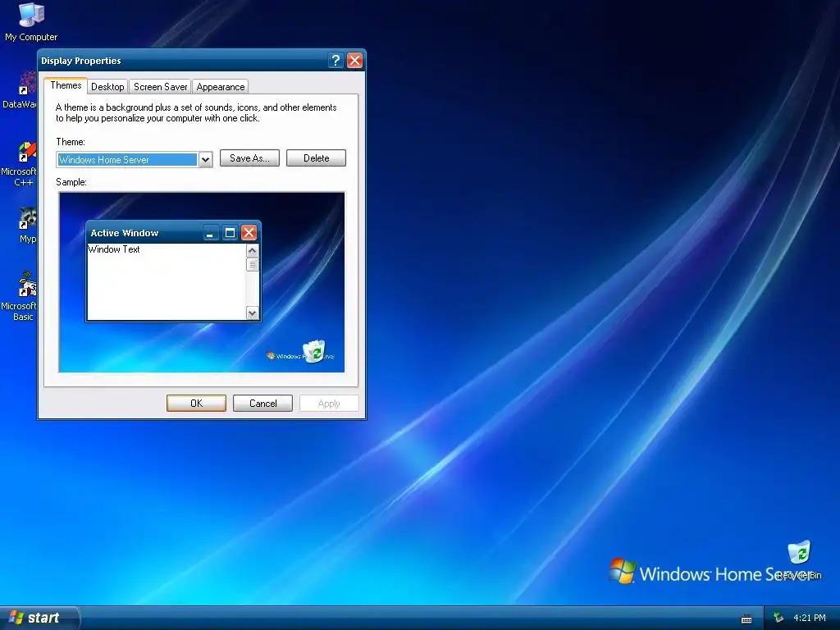Expand the Theme dropdown arrow
The image size is (840, 630).
point(205,160)
